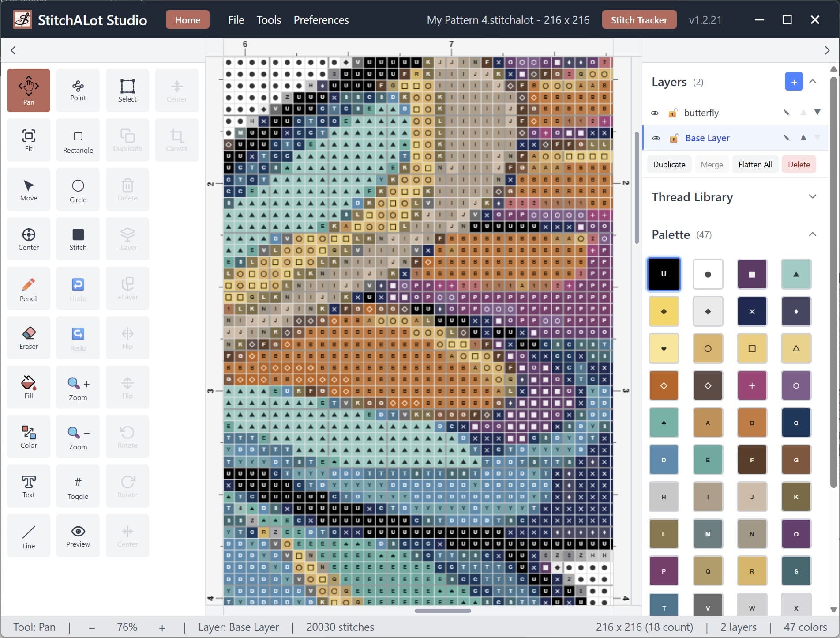Open the Preferences menu
Screen dimensions: 840x638
(x=321, y=20)
